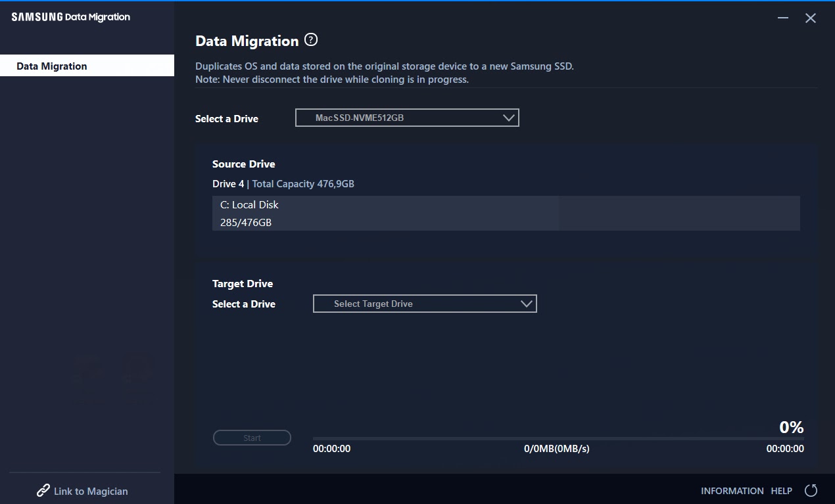The width and height of the screenshot is (835, 504).
Task: Follow the Link to Magician text
Action: coord(91,491)
